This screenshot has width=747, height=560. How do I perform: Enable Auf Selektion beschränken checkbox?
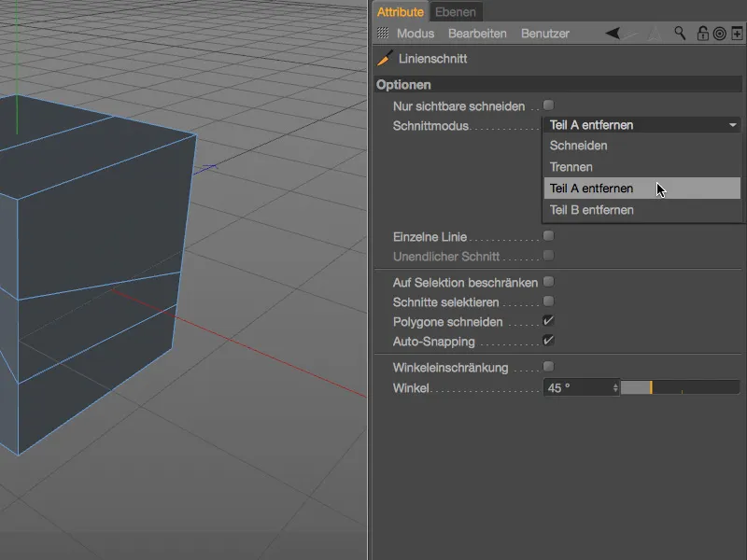tap(548, 282)
